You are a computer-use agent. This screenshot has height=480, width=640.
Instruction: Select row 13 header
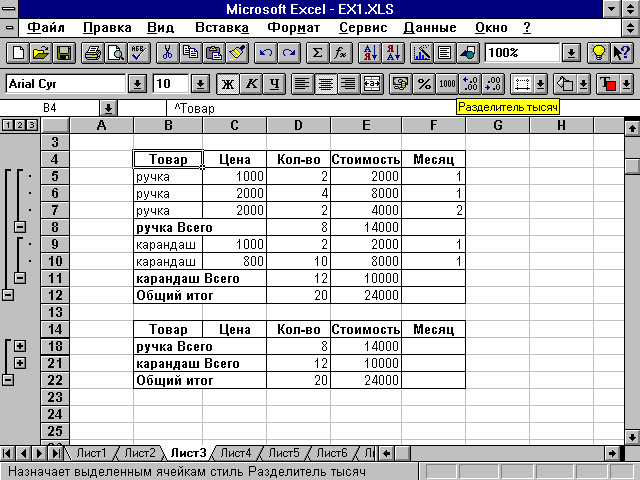[55, 312]
